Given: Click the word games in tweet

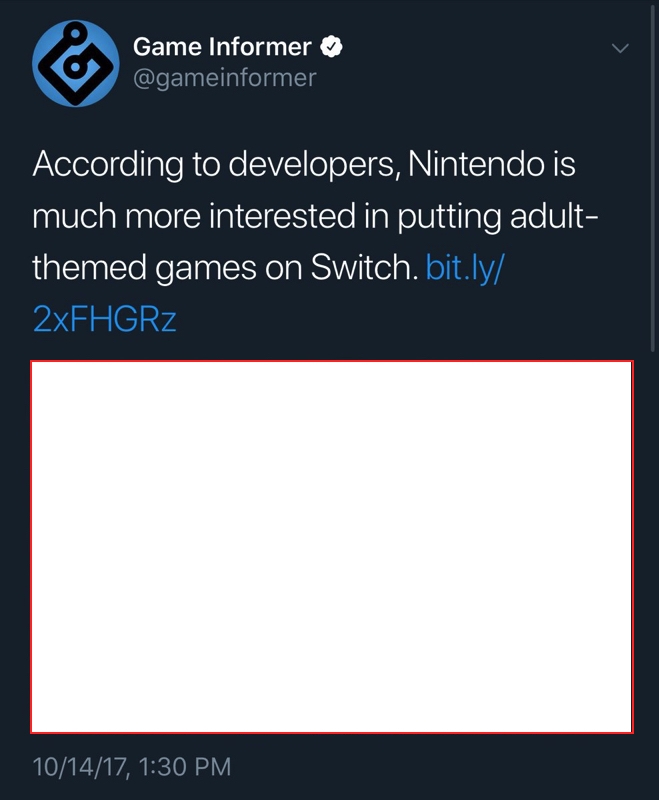Looking at the screenshot, I should pos(206,268).
